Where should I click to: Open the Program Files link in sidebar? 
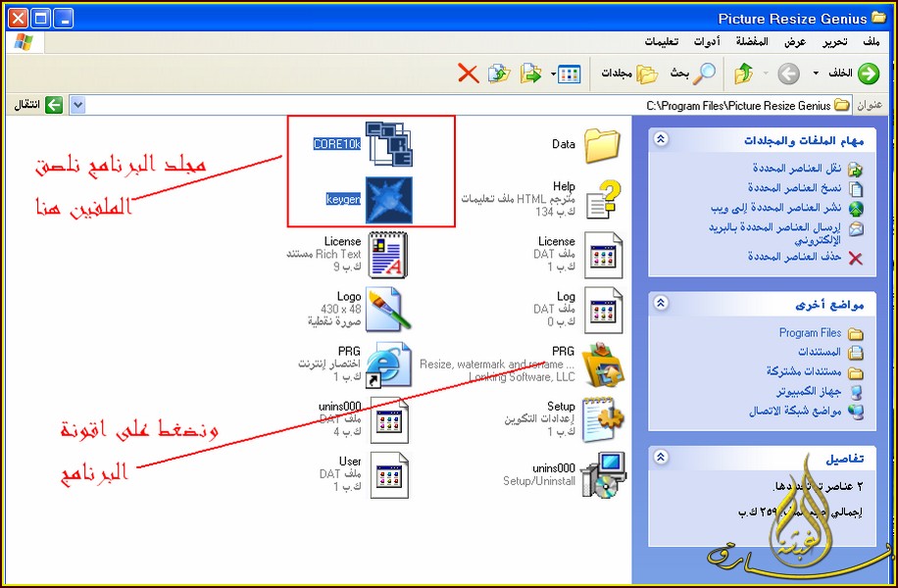pos(810,332)
